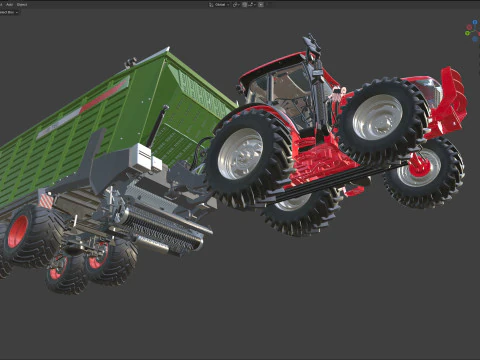Viewport: 480px width, 360px height.
Task: Open the pivot point dropdown
Action: click(236, 5)
